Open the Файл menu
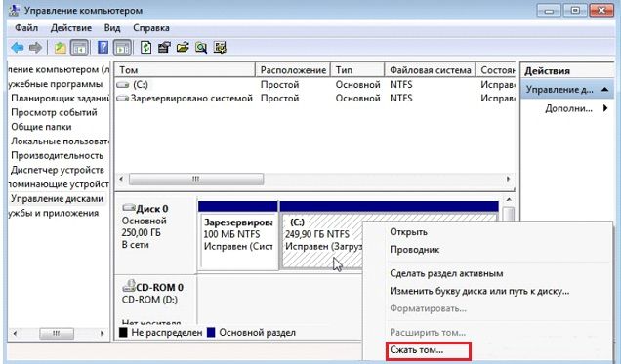Image resolution: width=621 pixels, height=364 pixels. [26, 28]
